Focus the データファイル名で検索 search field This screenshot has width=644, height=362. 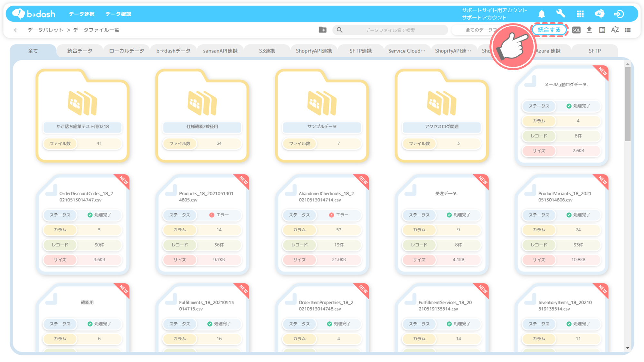pyautogui.click(x=390, y=30)
